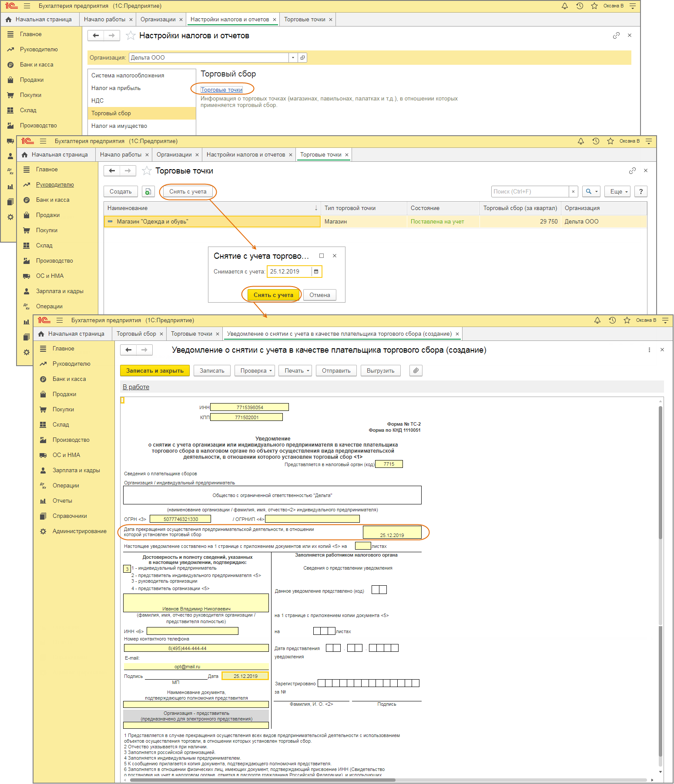The width and height of the screenshot is (674, 784).
Task: Go forward arrow in Торговые точки window
Action: coord(128,170)
